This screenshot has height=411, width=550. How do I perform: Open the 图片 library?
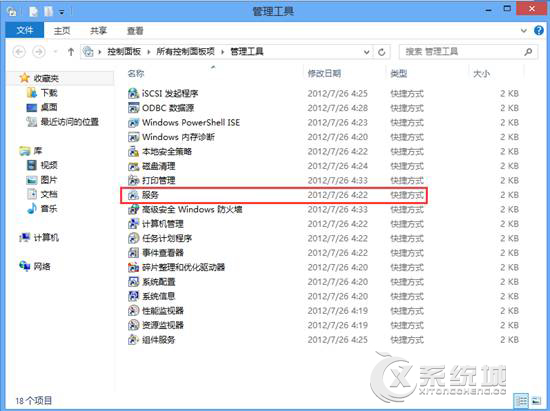49,180
